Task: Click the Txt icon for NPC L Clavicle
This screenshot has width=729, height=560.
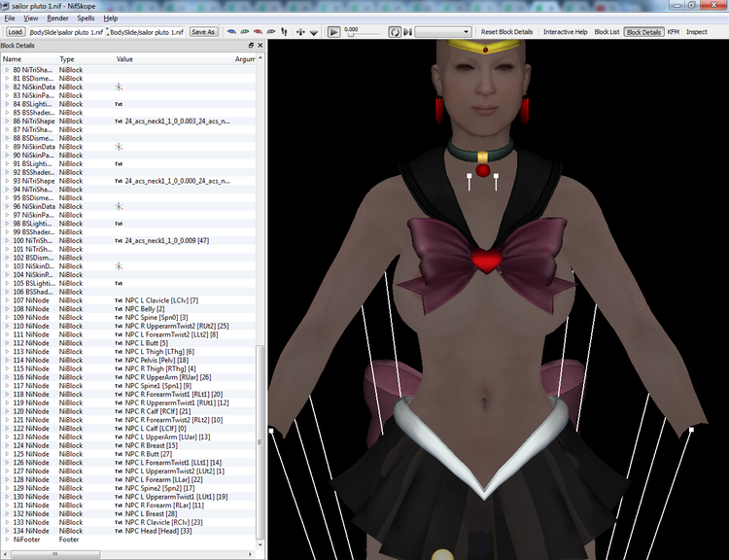Action: tap(119, 300)
